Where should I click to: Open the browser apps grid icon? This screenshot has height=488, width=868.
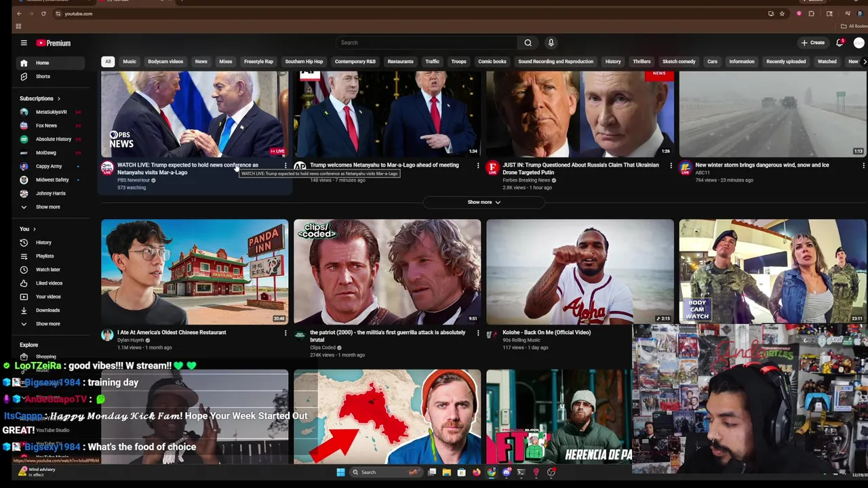18,26
